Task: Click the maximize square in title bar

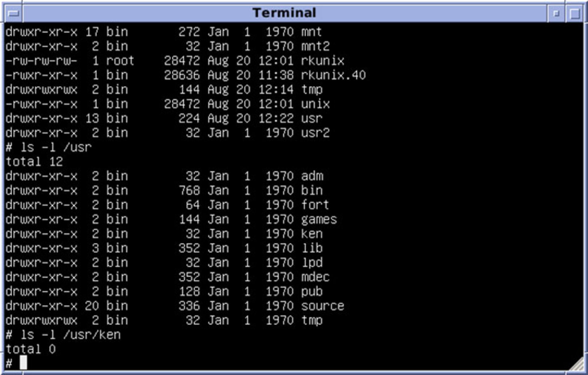Action: tap(575, 13)
